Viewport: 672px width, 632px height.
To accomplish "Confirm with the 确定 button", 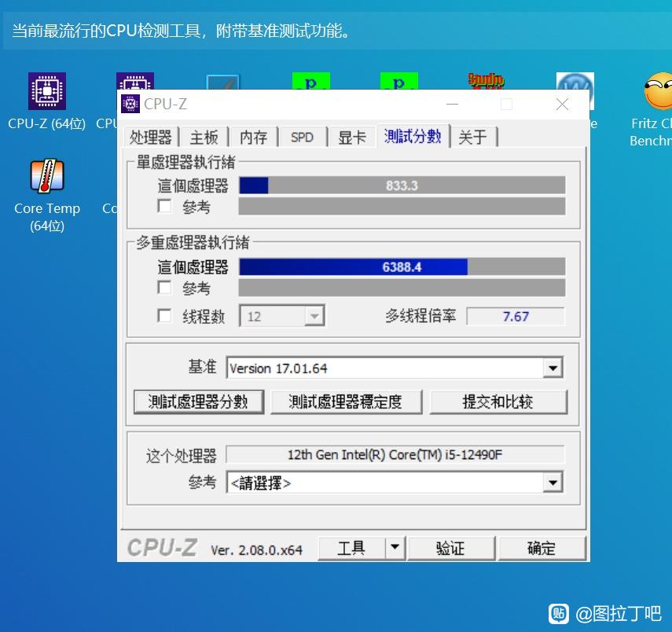I will pos(542,548).
